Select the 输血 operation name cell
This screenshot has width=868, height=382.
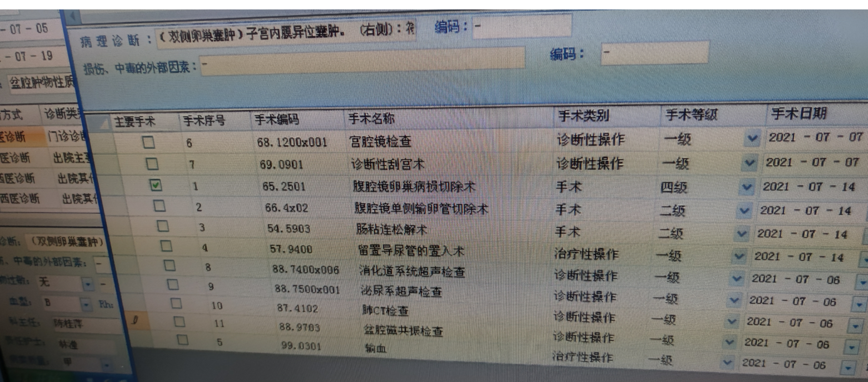pos(376,349)
